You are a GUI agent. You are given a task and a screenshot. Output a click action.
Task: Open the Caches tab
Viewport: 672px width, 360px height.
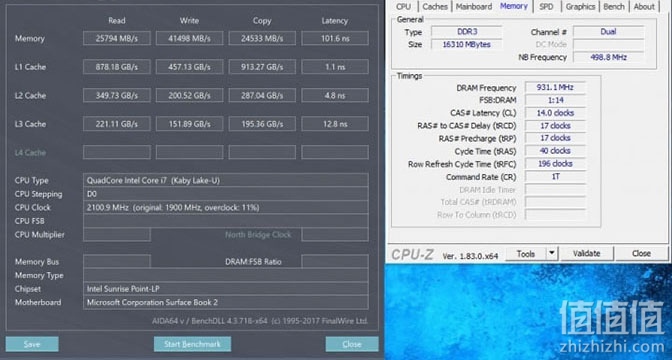[x=435, y=6]
